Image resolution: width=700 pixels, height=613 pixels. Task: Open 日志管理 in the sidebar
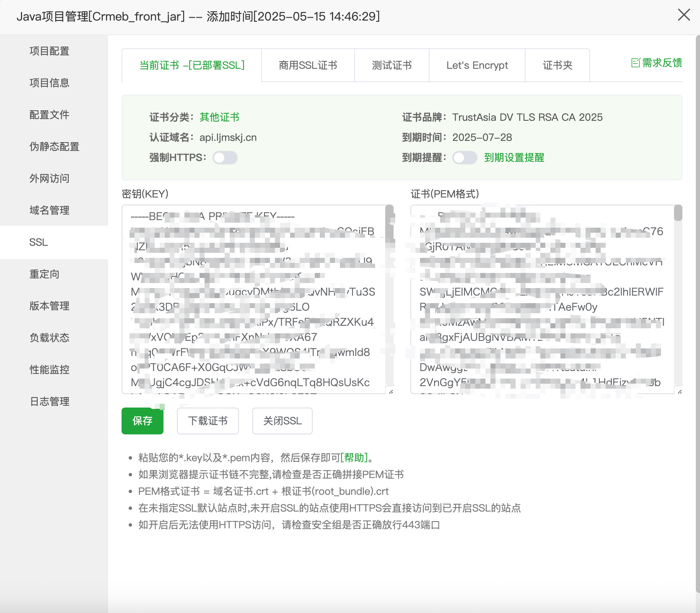[49, 402]
